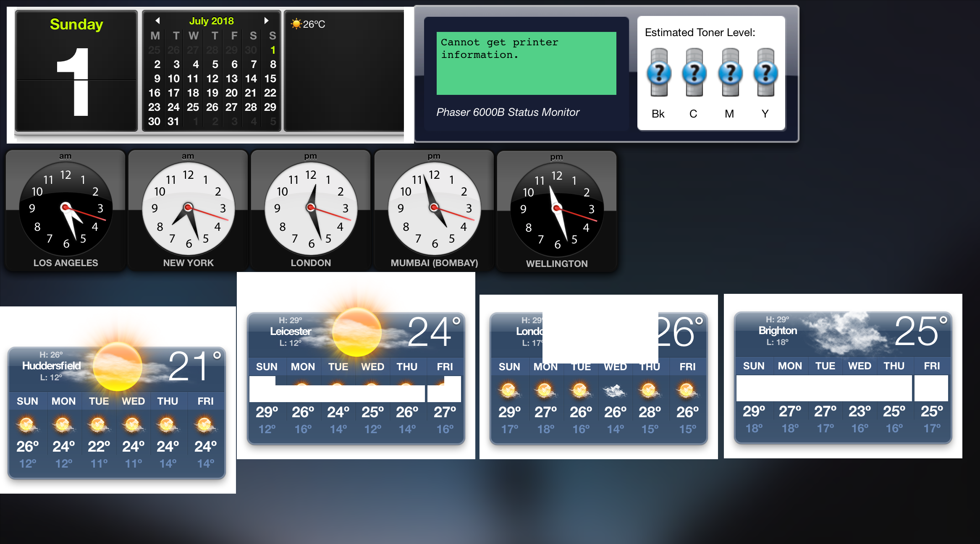Click the NEW YORK city label
980x544 pixels.
coord(188,263)
